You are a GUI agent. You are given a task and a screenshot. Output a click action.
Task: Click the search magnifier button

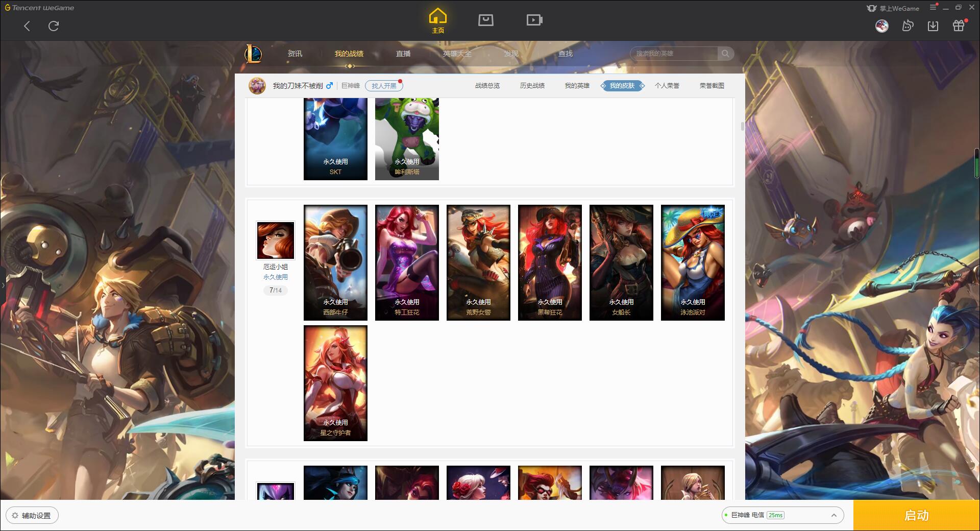725,54
